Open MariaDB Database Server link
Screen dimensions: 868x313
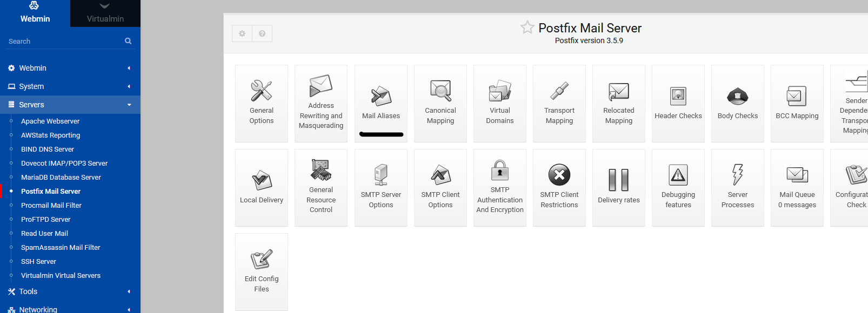61,178
